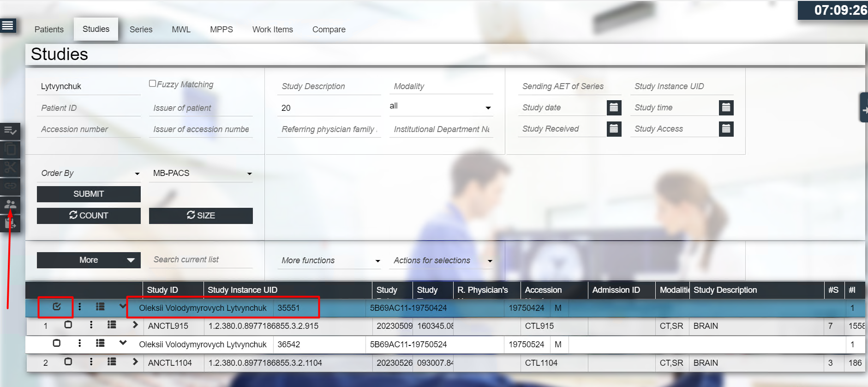This screenshot has height=387, width=868.
Task: Enable the Fuzzy Matching checkbox
Action: click(152, 84)
